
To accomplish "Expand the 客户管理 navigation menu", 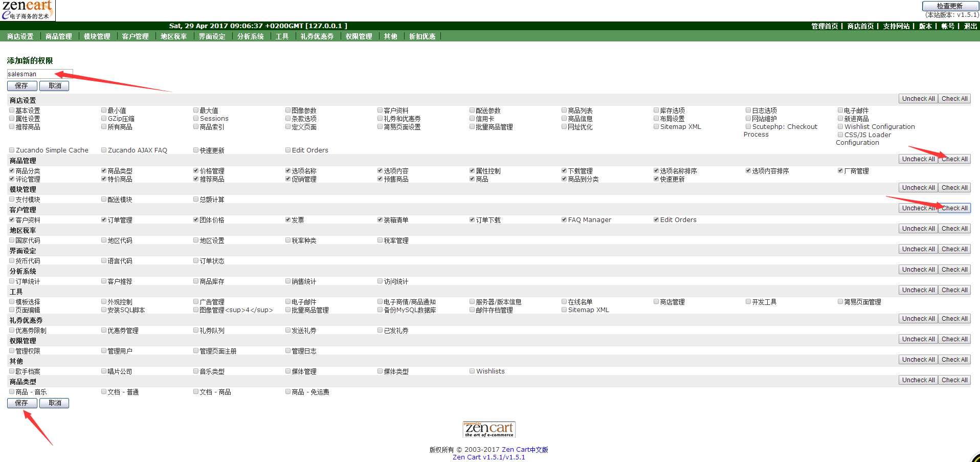I will click(x=135, y=36).
